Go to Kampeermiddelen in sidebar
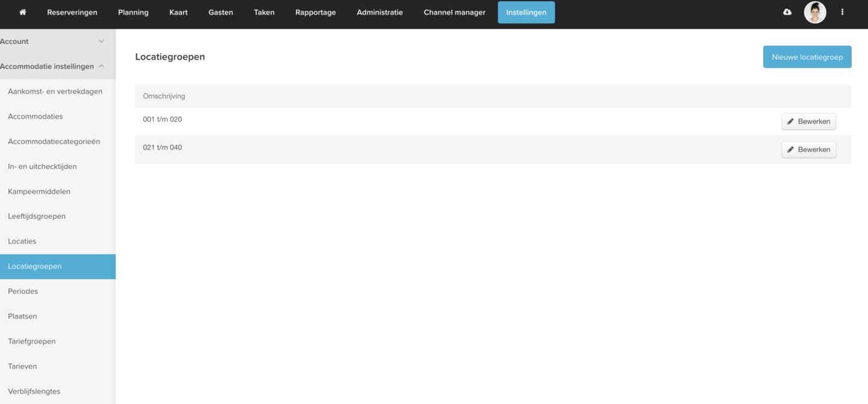Screen dimensions: 868x404 coord(39,192)
